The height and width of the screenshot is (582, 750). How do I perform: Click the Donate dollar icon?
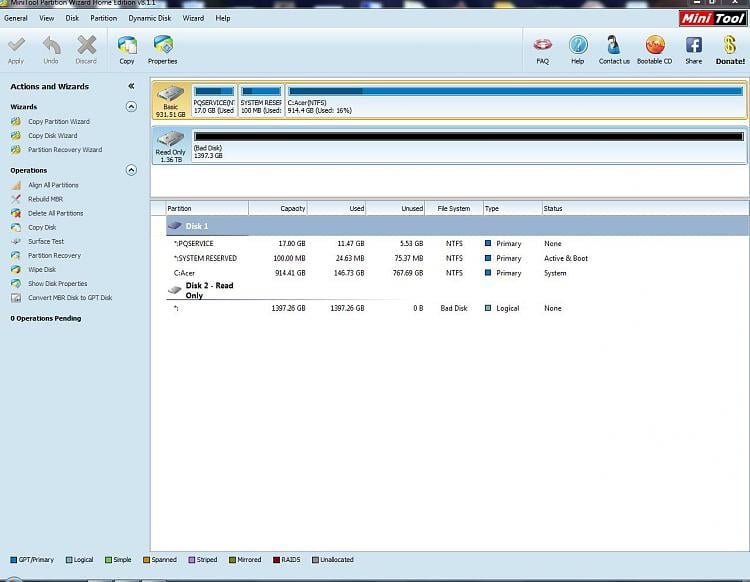coord(730,45)
